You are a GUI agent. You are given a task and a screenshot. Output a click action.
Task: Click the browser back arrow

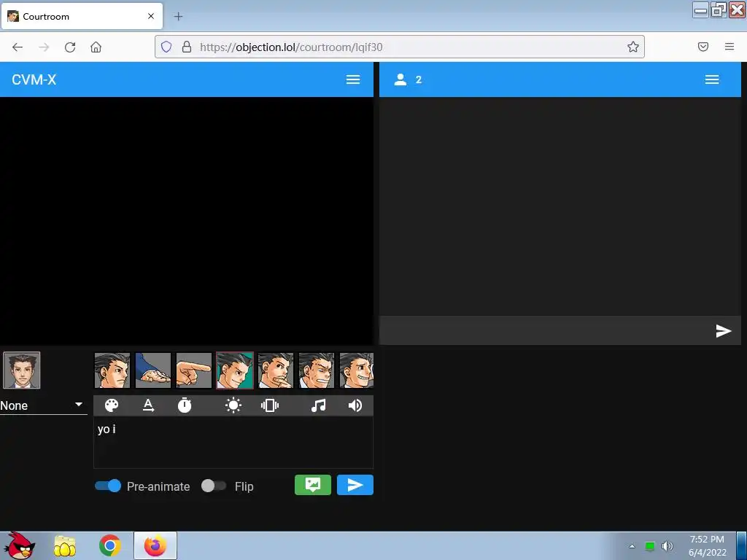[18, 47]
